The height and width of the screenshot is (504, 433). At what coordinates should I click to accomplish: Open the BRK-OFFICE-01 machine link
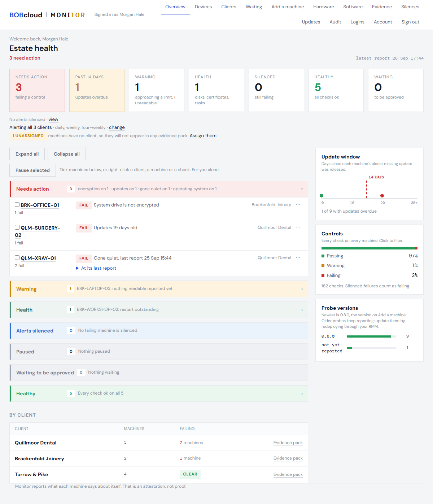point(40,205)
